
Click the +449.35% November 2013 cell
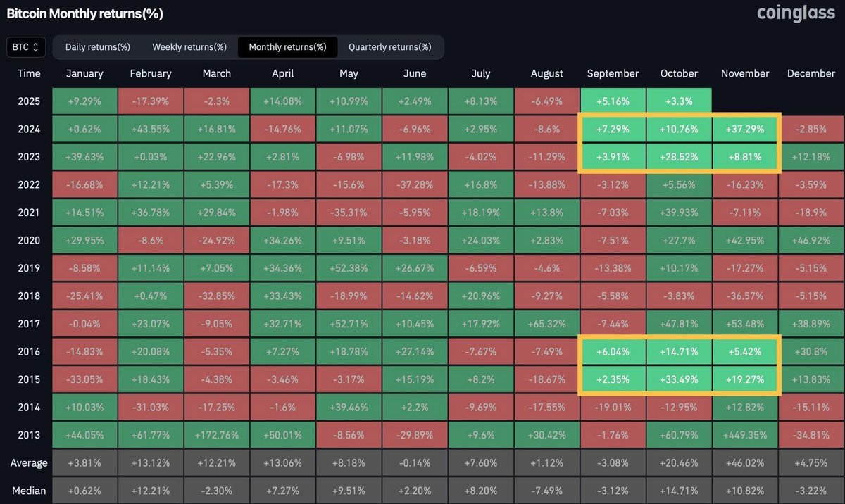click(745, 434)
